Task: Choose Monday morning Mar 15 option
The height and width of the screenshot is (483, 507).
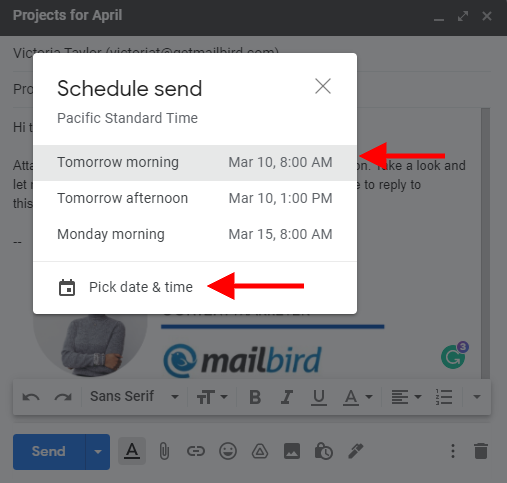Action: pos(195,234)
